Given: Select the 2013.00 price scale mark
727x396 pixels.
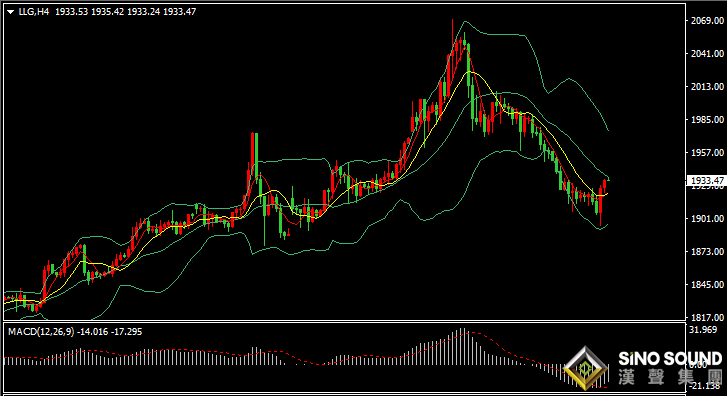Looking at the screenshot, I should (707, 87).
